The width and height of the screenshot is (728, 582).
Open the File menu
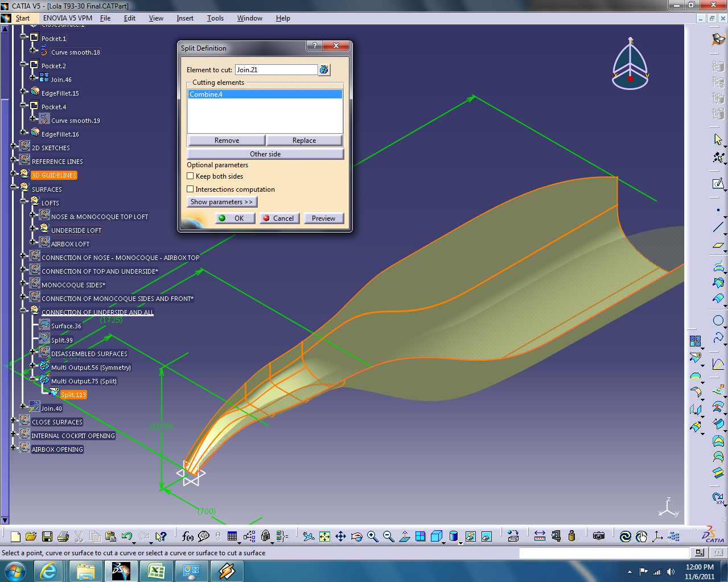105,18
